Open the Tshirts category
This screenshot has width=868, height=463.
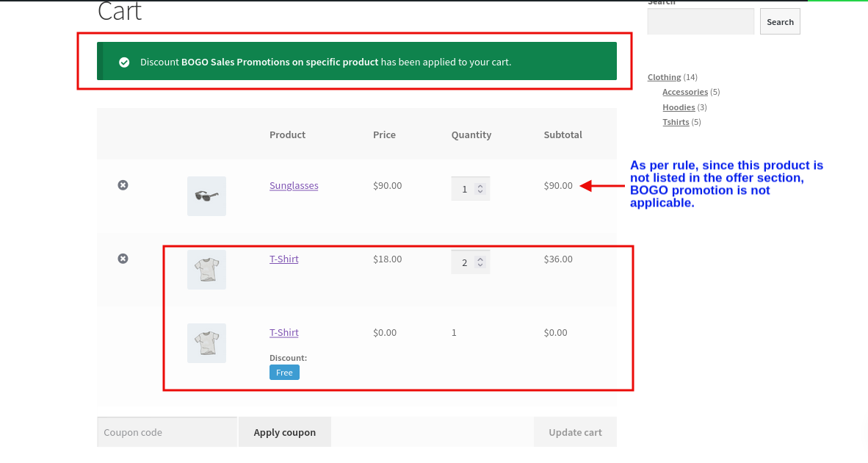click(x=676, y=121)
